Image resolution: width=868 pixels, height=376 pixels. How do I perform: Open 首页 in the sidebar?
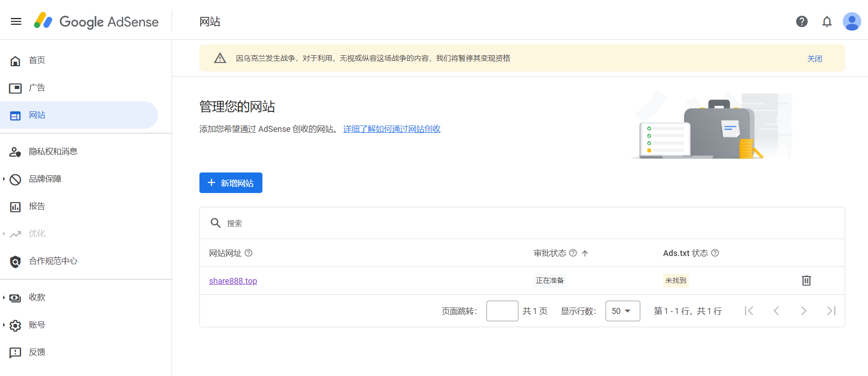[x=78, y=60]
